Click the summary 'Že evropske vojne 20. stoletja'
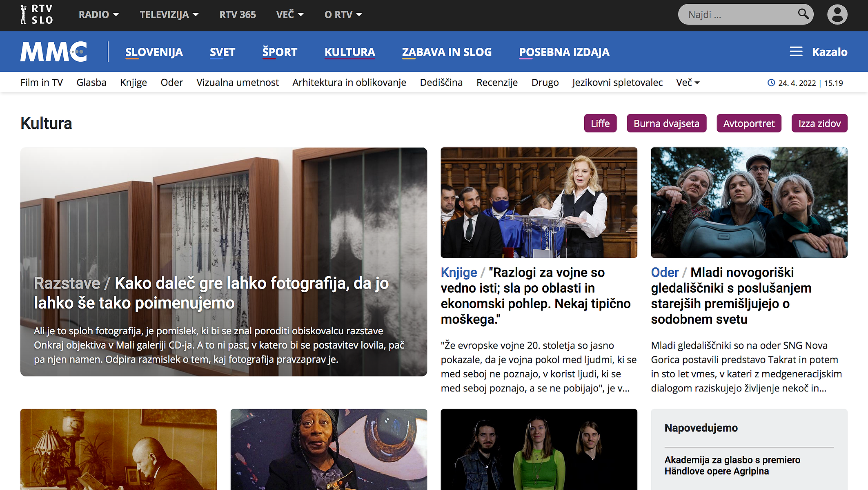 pos(539,367)
